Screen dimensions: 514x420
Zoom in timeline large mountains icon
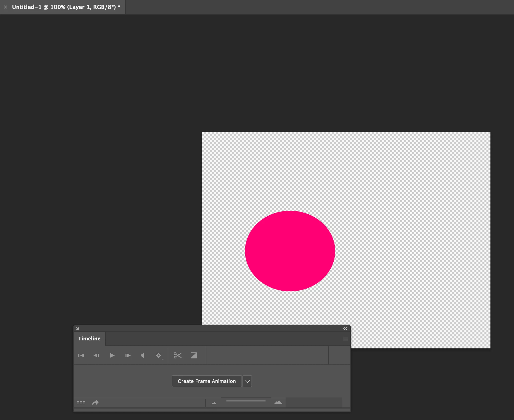coord(278,402)
